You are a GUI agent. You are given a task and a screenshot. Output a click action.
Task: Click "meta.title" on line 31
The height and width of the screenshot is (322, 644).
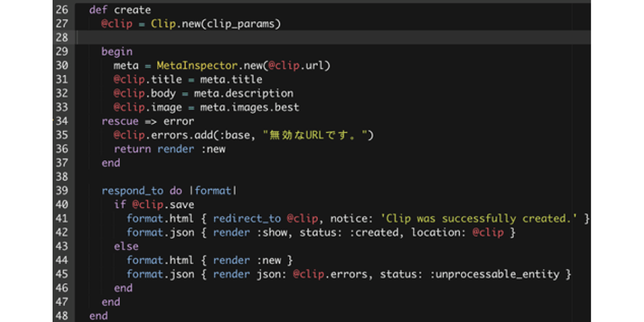tap(231, 79)
